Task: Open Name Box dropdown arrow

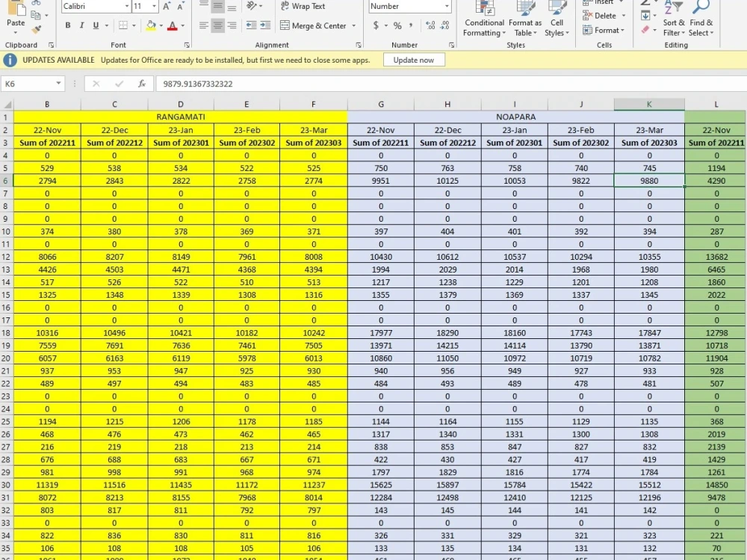Action: [58, 84]
